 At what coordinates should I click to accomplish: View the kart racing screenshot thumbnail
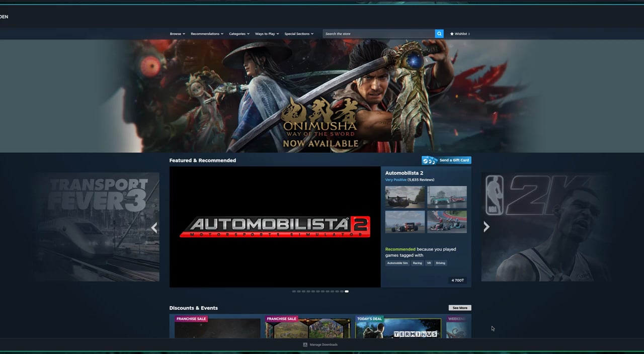(x=447, y=222)
